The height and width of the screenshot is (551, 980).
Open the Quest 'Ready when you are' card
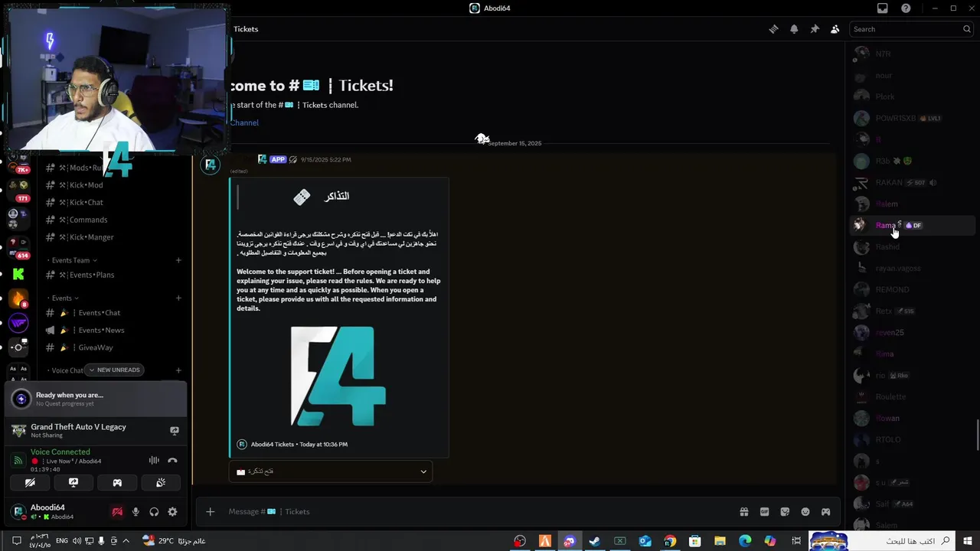[x=96, y=399]
